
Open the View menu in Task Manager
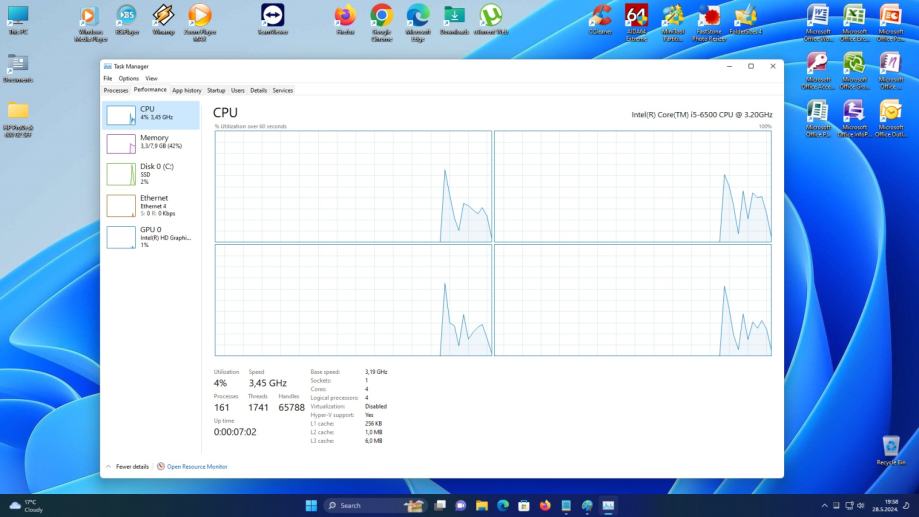pyautogui.click(x=151, y=79)
